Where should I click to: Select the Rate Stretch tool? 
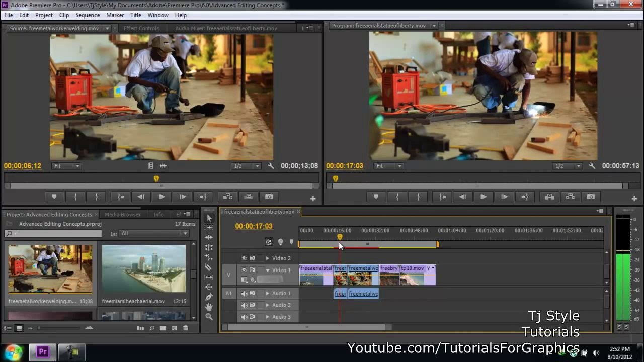click(x=209, y=257)
